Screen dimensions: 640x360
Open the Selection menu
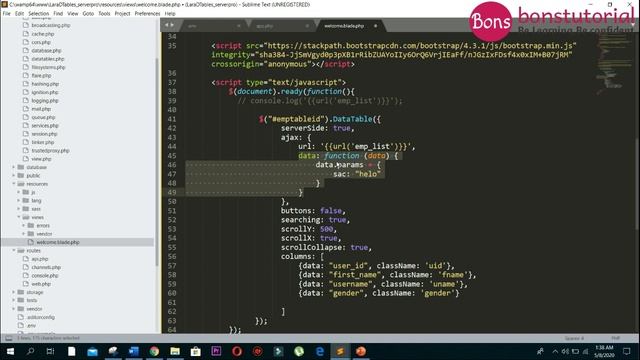pos(39,13)
